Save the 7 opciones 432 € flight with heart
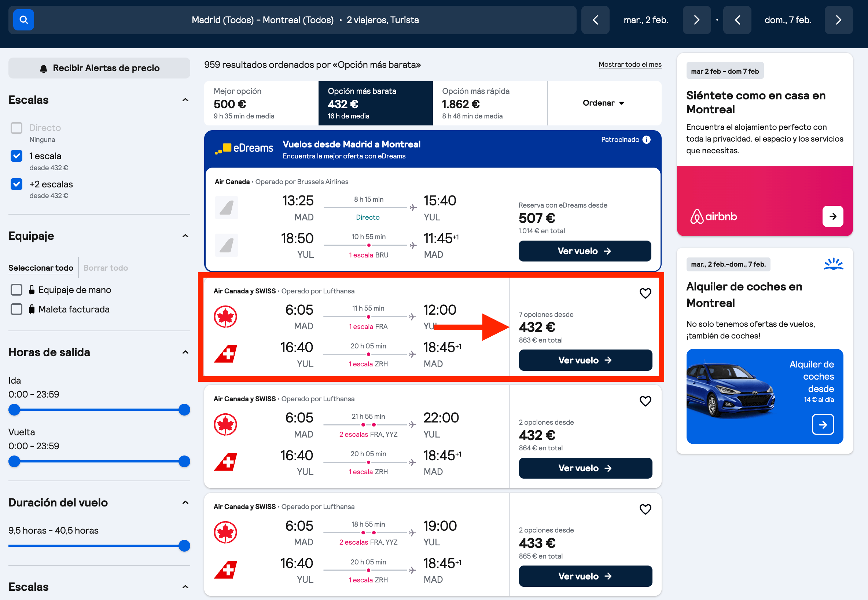 pos(645,293)
